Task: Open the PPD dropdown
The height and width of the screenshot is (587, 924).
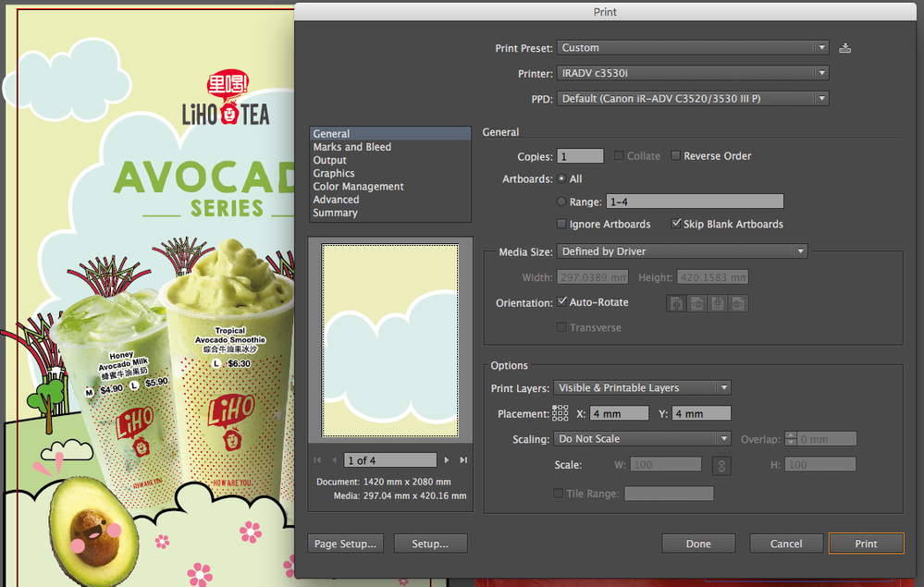Action: pyautogui.click(x=693, y=98)
